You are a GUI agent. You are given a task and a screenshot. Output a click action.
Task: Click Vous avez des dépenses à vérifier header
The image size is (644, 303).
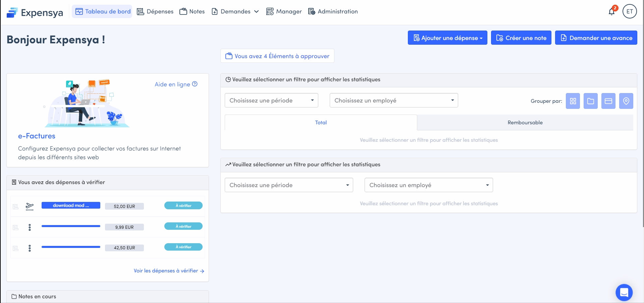[x=108, y=182]
